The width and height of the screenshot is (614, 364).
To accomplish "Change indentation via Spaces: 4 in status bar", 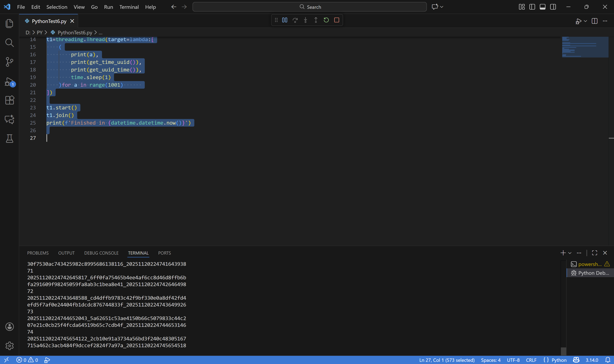I will [x=491, y=360].
